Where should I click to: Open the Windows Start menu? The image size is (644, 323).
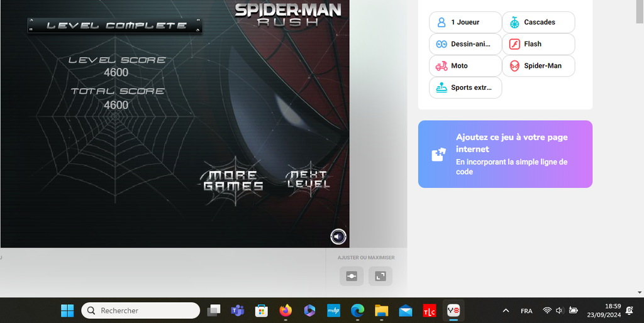click(67, 310)
